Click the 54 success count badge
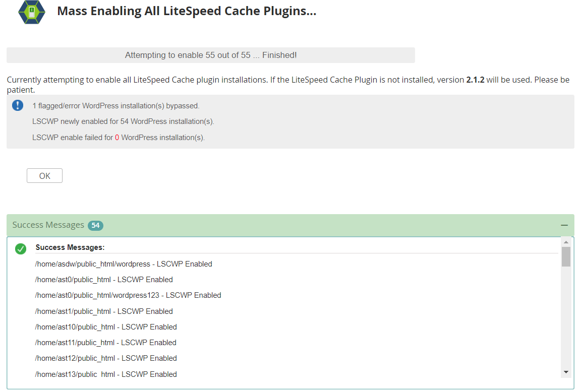583x392 pixels. coord(95,226)
